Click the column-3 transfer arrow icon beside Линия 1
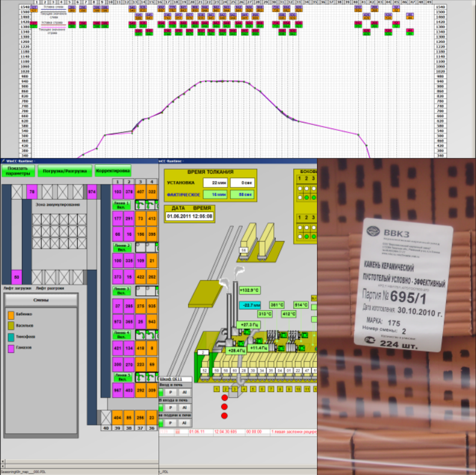 (x=140, y=204)
